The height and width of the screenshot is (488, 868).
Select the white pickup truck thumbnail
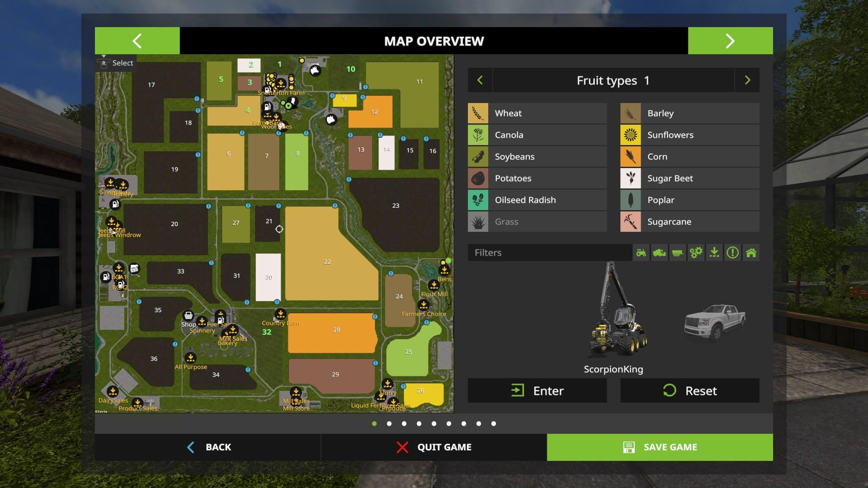(x=714, y=322)
